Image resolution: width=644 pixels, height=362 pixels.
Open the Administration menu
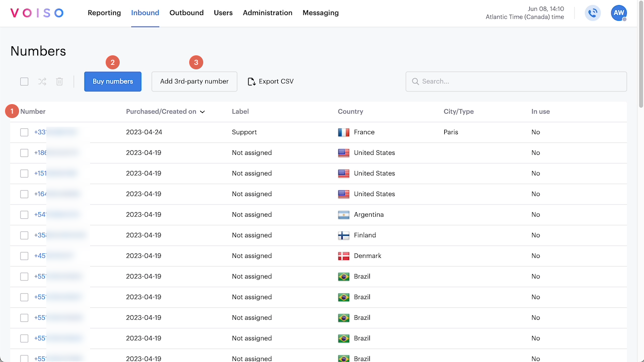268,13
